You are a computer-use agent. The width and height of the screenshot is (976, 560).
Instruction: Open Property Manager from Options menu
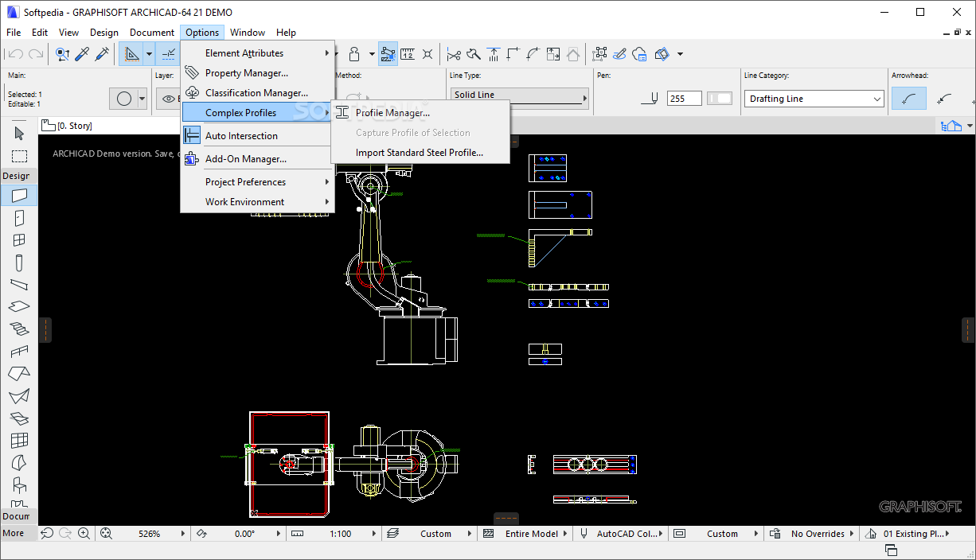pyautogui.click(x=257, y=73)
